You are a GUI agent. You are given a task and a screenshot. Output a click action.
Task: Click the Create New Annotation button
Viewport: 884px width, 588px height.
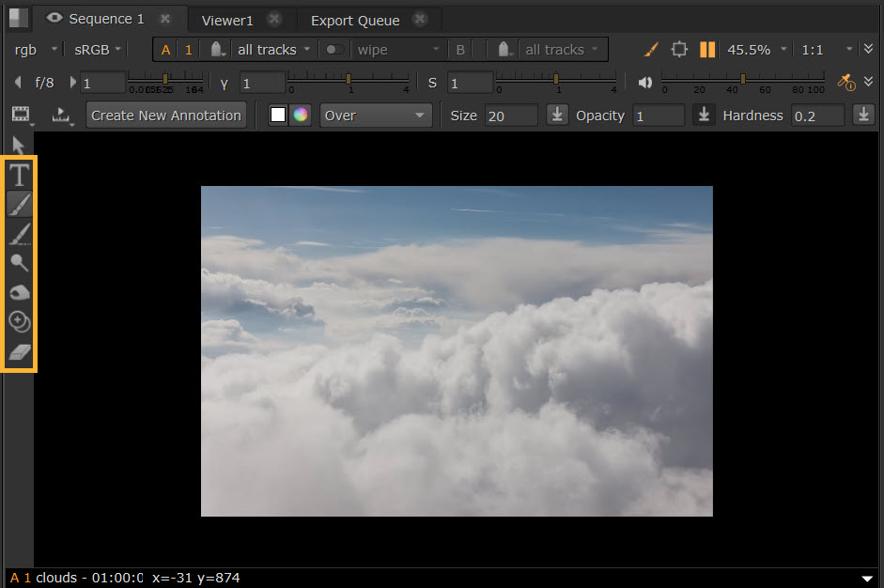coord(166,116)
